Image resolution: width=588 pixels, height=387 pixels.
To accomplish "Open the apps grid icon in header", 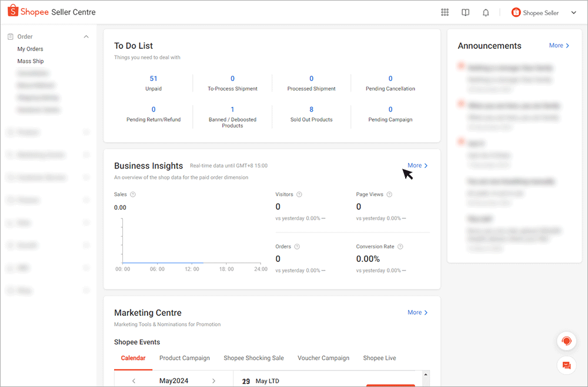I will [445, 12].
